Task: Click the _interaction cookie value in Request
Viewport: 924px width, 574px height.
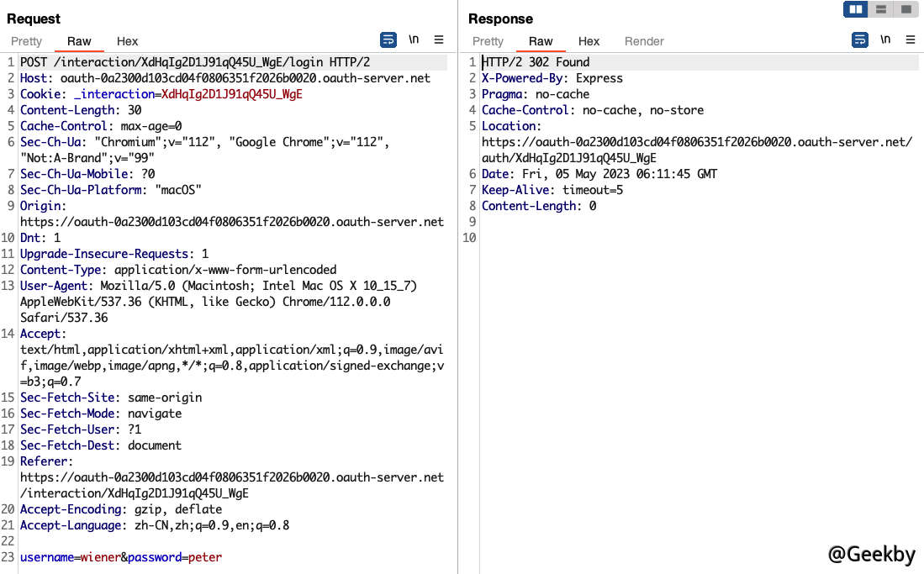Action: (x=231, y=94)
